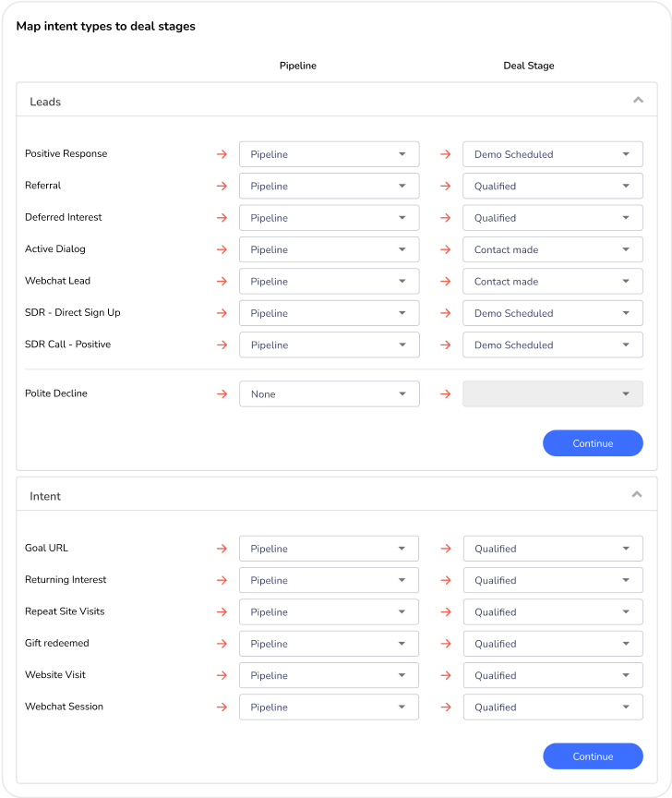This screenshot has width=672, height=798.
Task: Click arrow before Deferred Interest Deal Stage
Action: (x=446, y=218)
